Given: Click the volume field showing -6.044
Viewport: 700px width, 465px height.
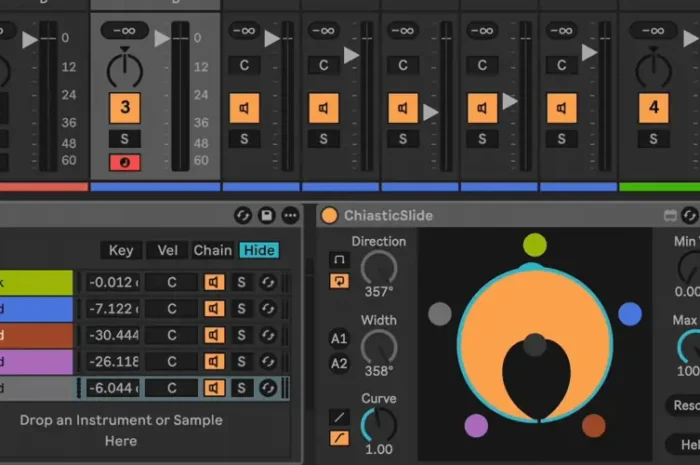Looking at the screenshot, I should [x=112, y=388].
